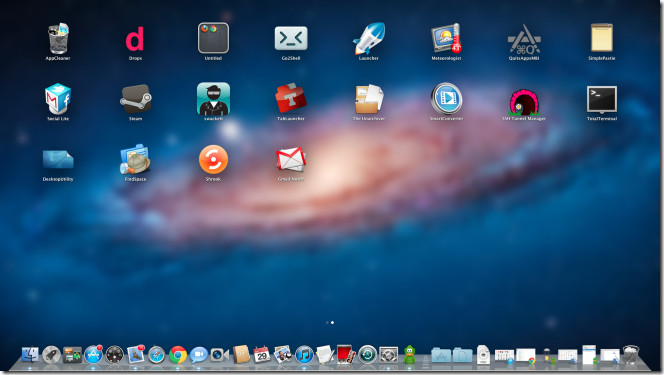
Task: Launch Google Chrome from the Dock
Action: tap(178, 355)
